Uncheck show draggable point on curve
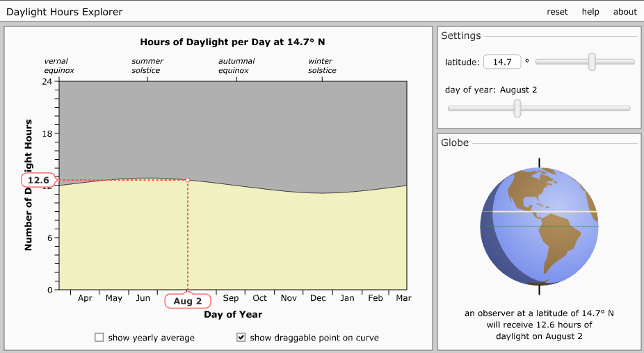644x353 pixels. pyautogui.click(x=241, y=338)
